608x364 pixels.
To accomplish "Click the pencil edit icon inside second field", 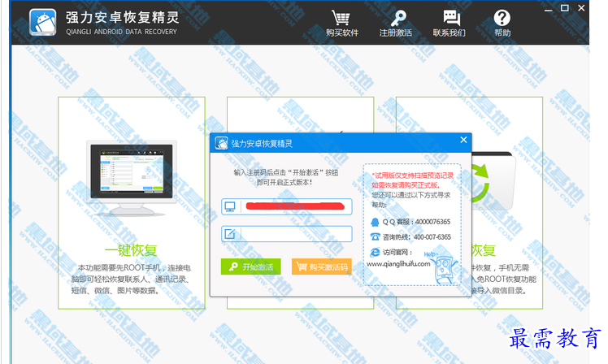I will click(230, 234).
